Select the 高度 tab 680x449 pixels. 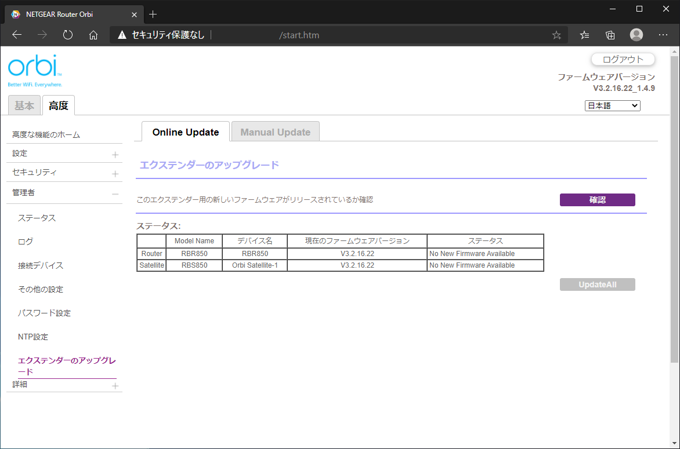click(x=59, y=105)
